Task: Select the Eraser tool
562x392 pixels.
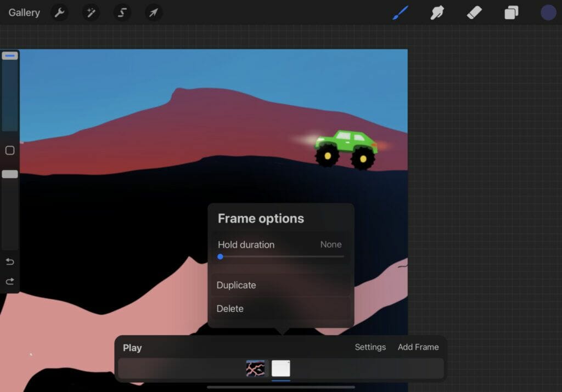Action: pos(474,13)
